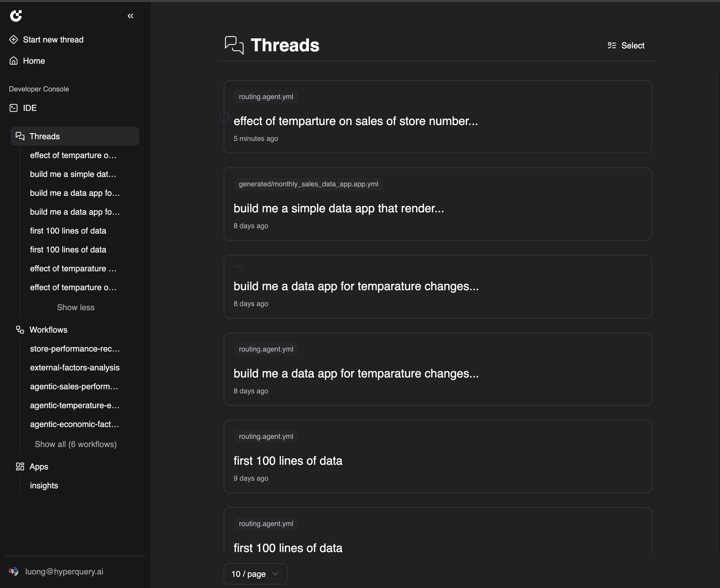
Task: Open the insights app item
Action: click(44, 485)
